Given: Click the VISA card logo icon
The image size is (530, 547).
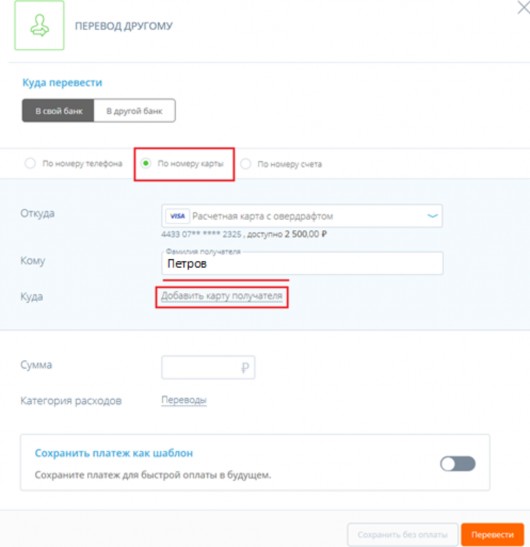Looking at the screenshot, I should coord(178,216).
